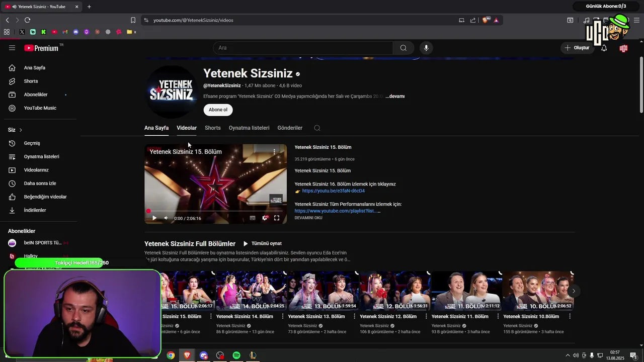Image resolution: width=644 pixels, height=362 pixels.
Task: Seek on featured video progress bar
Action: tap(215, 211)
